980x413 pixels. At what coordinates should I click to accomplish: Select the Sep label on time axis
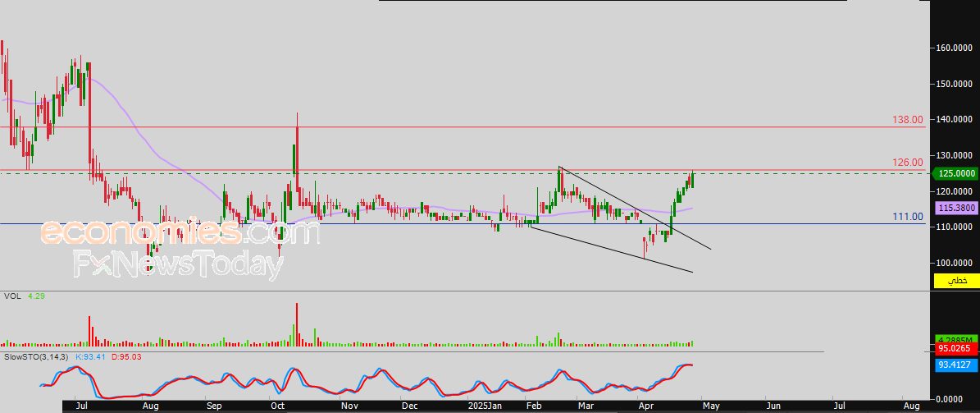tap(214, 406)
